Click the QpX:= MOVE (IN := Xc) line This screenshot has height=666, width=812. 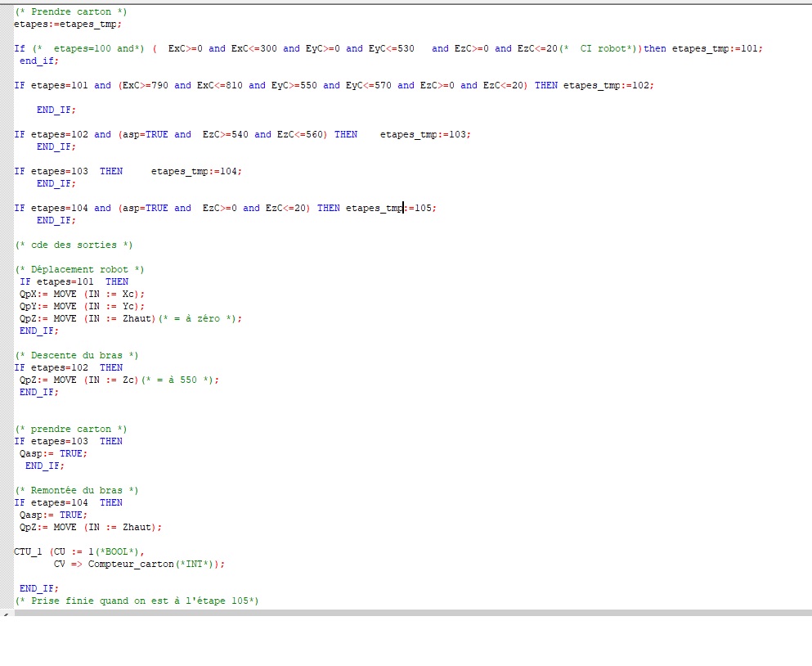pos(82,295)
